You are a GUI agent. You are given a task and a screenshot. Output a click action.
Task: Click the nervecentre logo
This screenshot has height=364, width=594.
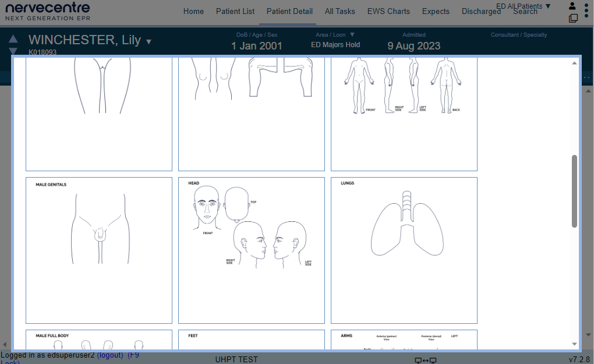[48, 12]
